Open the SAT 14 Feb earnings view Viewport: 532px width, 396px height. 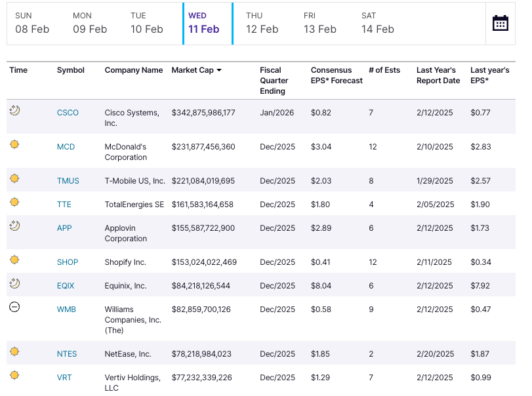coord(377,22)
